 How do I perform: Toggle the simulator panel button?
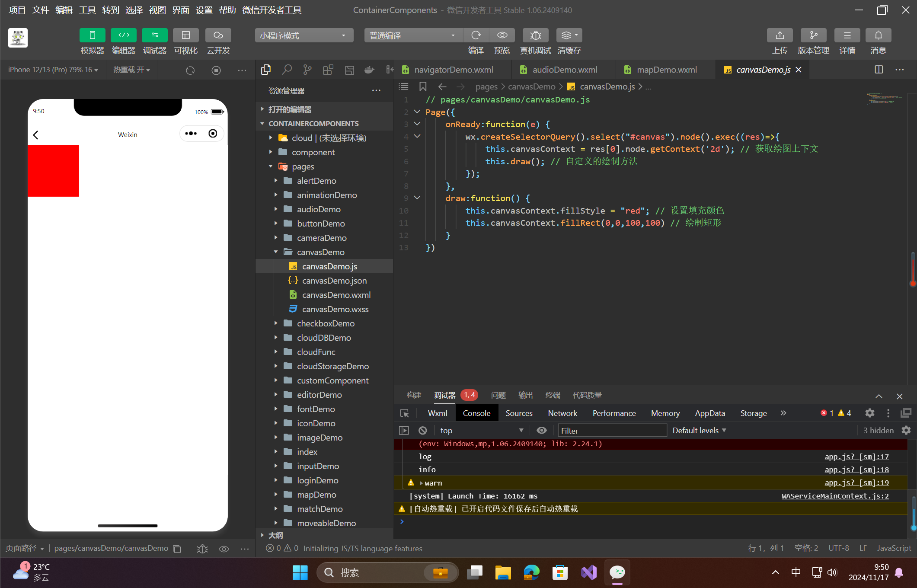(92, 35)
